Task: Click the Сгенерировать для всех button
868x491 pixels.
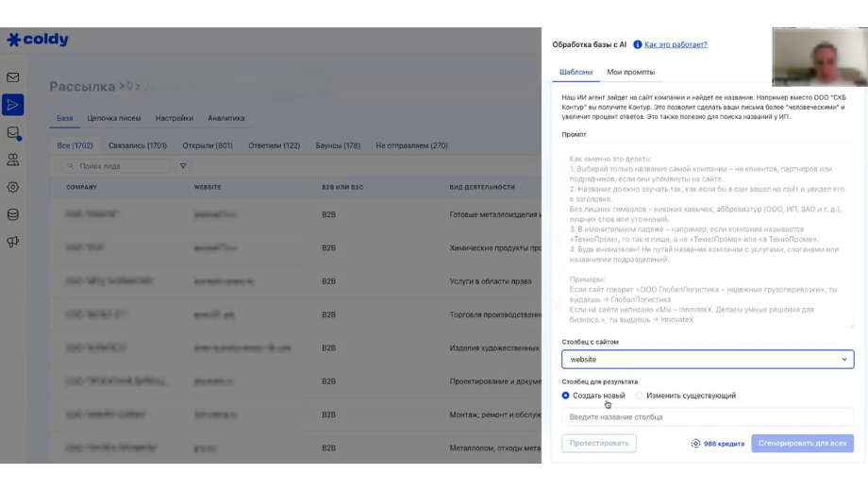Action: 802,444
